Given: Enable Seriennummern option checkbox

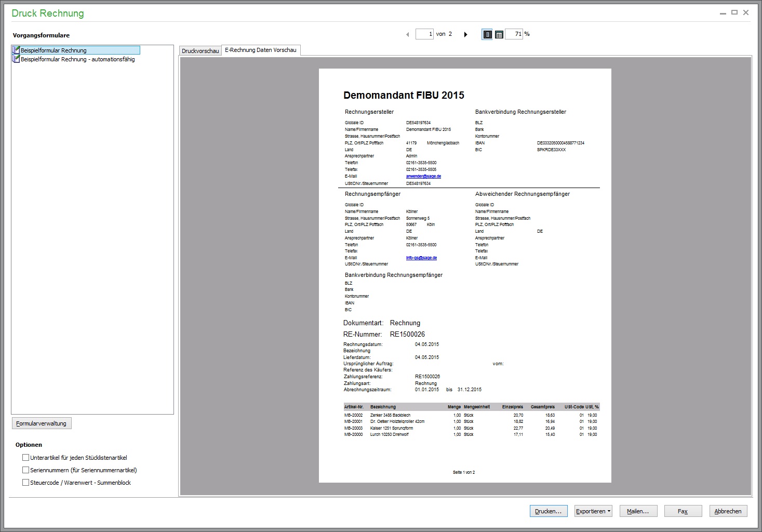Looking at the screenshot, I should coord(26,470).
